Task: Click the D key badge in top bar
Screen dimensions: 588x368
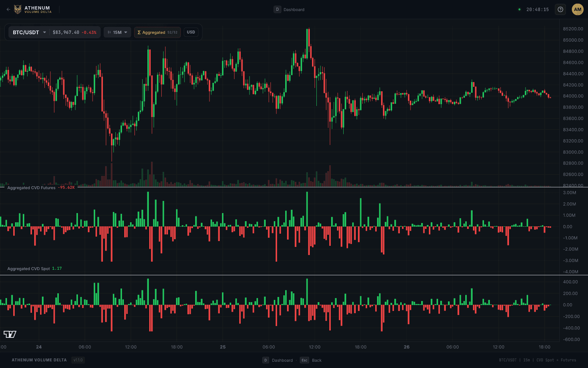Action: [x=277, y=10]
